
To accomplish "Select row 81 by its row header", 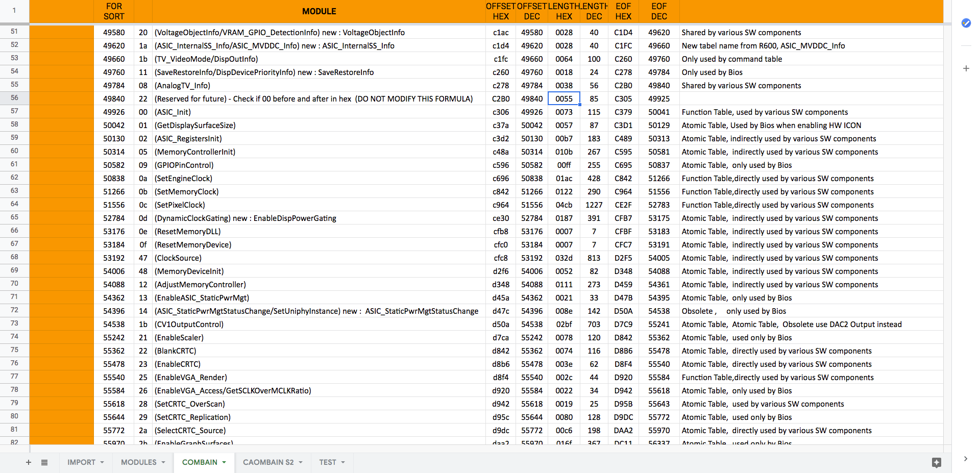I will pos(14,430).
